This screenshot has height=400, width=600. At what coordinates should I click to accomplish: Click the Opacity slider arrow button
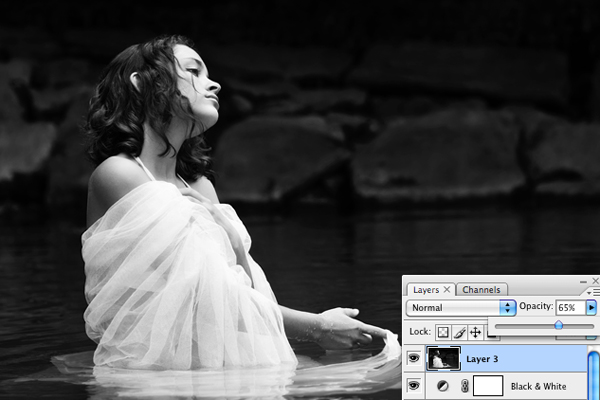pos(591,307)
